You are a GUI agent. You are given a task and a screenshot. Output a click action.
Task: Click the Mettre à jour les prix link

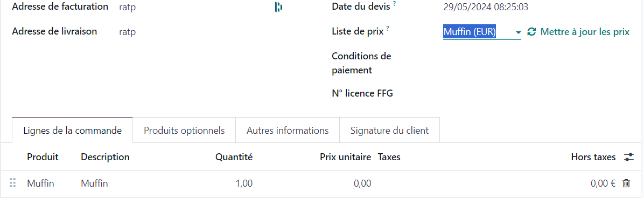(585, 32)
